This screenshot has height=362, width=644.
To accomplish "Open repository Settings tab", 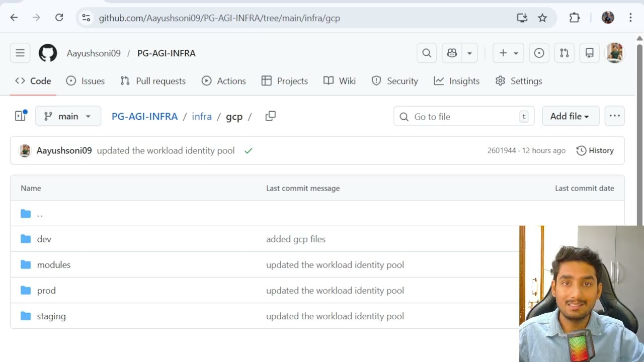I will (519, 81).
